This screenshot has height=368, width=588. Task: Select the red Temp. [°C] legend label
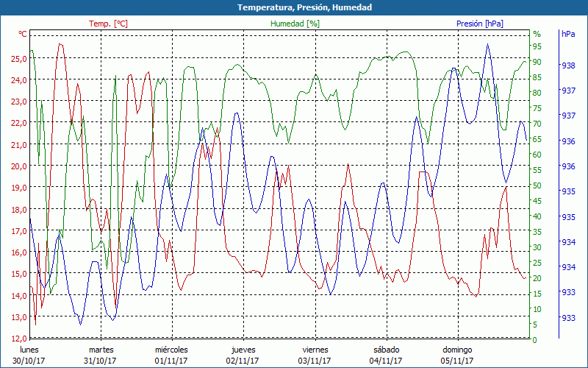point(108,24)
